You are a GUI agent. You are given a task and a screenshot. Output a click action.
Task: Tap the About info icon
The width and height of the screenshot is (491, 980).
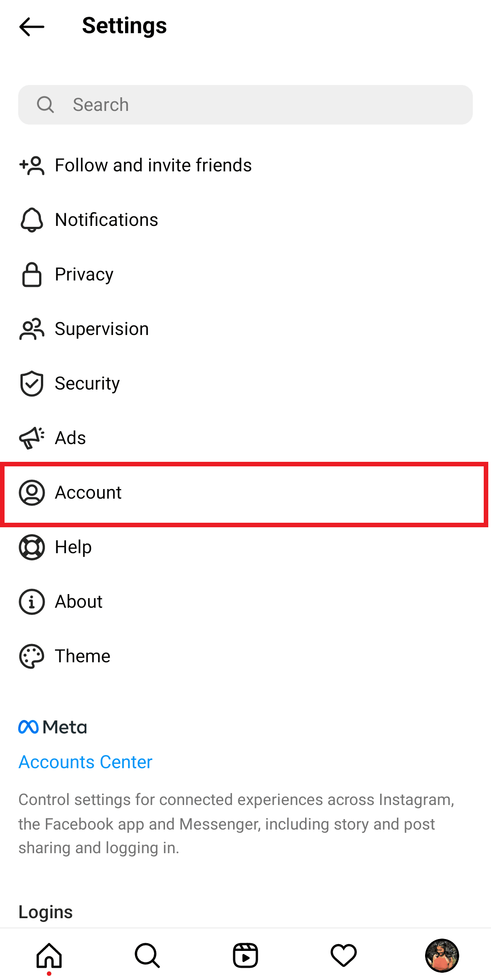[32, 602]
